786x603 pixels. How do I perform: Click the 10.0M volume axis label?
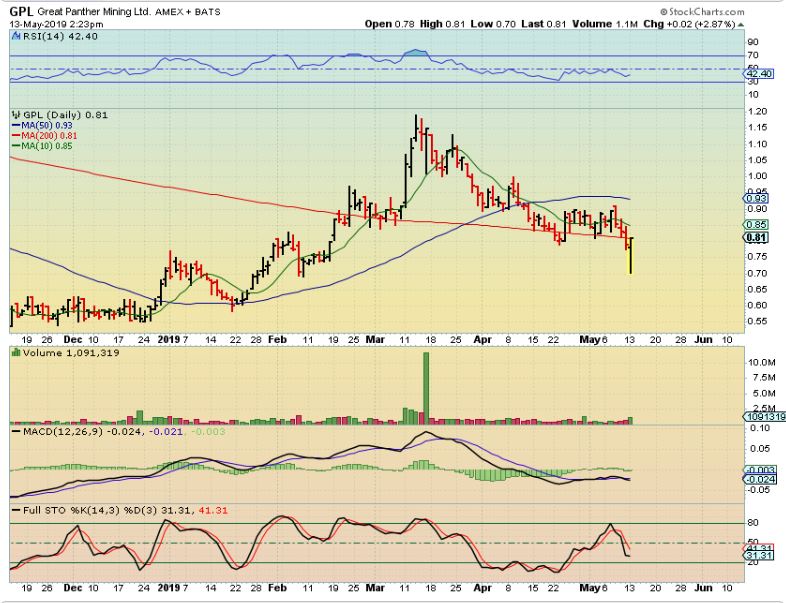point(761,362)
